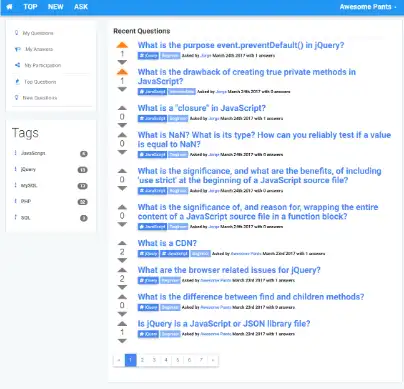Upvote the 'use strict' question
The height and width of the screenshot is (389, 404).
pyautogui.click(x=122, y=171)
